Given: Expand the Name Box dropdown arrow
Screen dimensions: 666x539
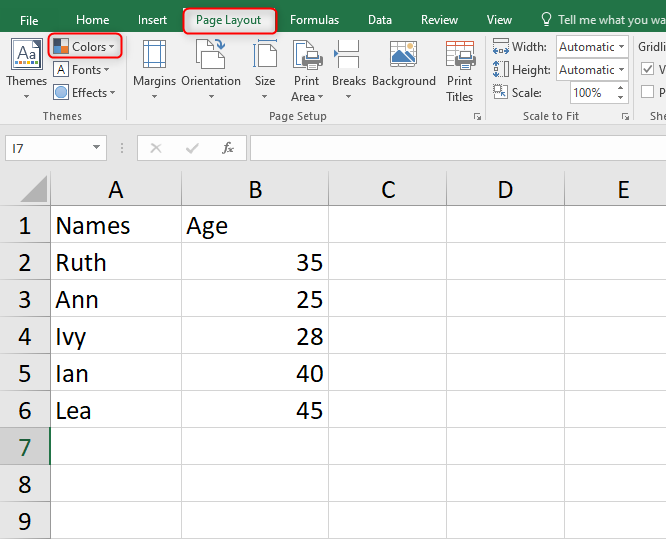Looking at the screenshot, I should pyautogui.click(x=96, y=147).
